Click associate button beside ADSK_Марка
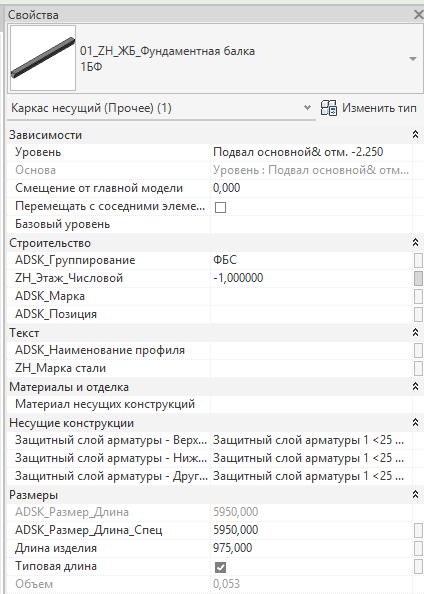 (x=418, y=296)
